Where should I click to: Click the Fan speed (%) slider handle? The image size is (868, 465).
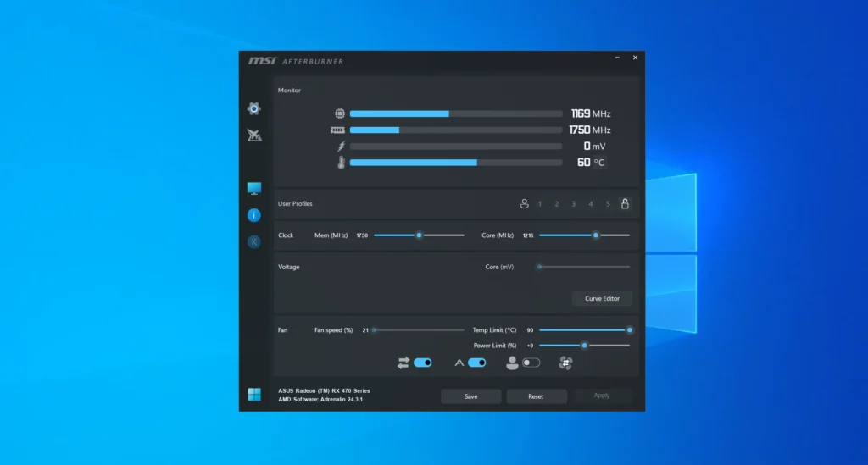374,330
